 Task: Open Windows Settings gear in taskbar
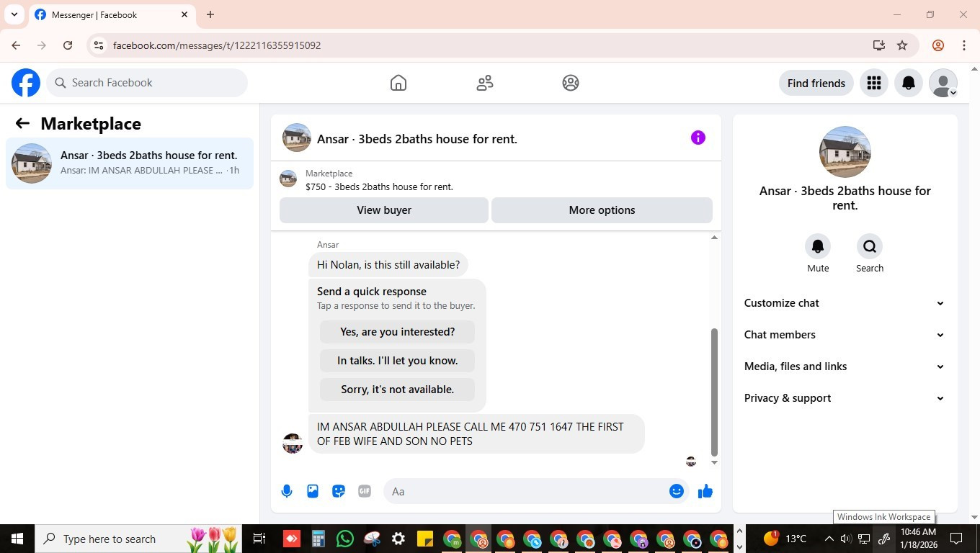click(x=398, y=539)
